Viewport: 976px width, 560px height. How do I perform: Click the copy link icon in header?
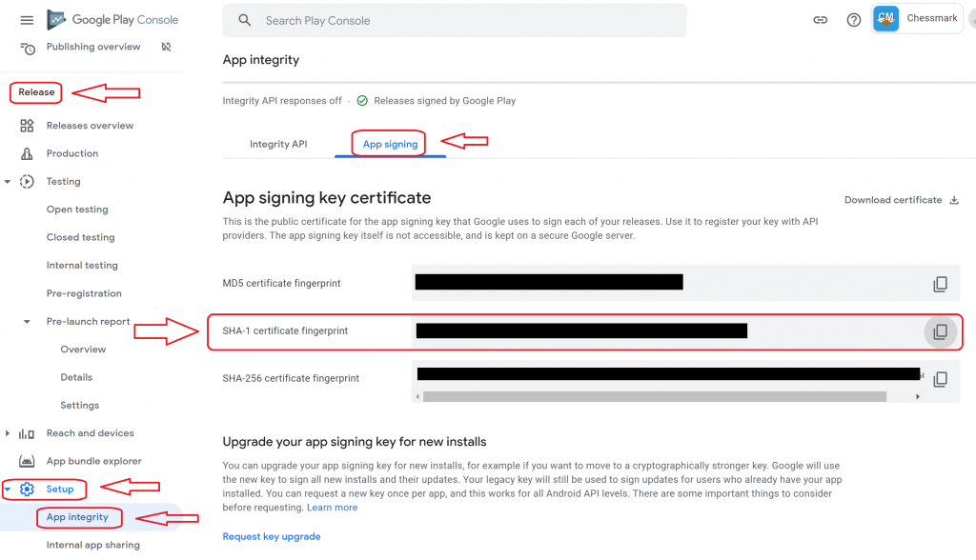tap(820, 21)
